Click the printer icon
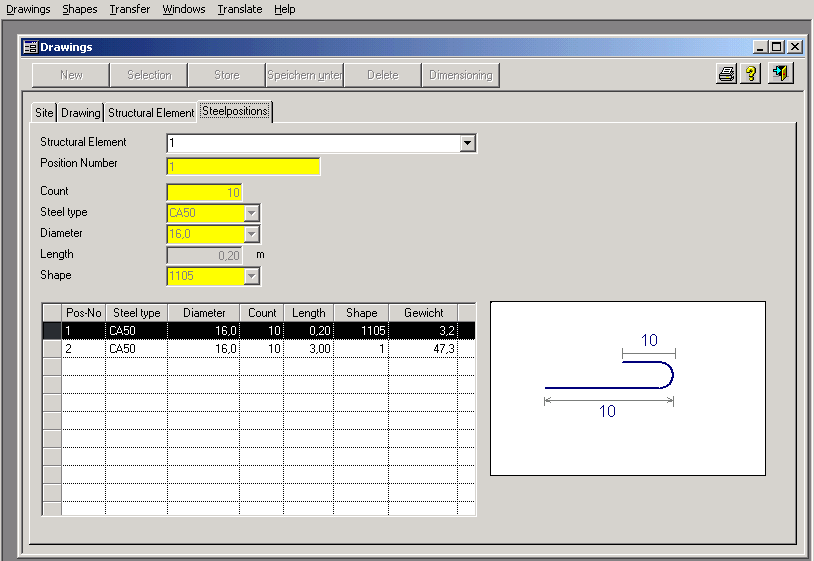Image resolution: width=814 pixels, height=561 pixels. 727,75
